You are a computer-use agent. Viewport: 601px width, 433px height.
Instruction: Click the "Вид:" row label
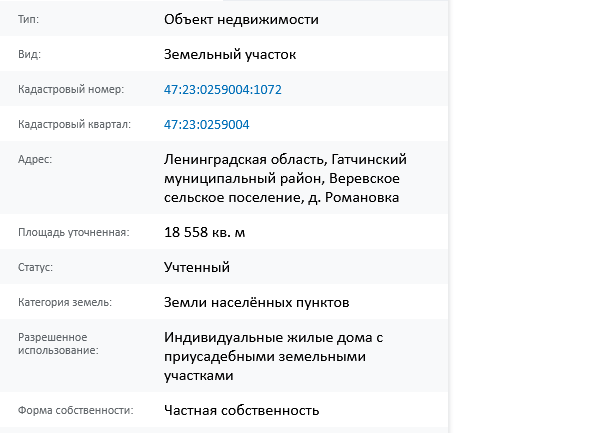[29, 54]
